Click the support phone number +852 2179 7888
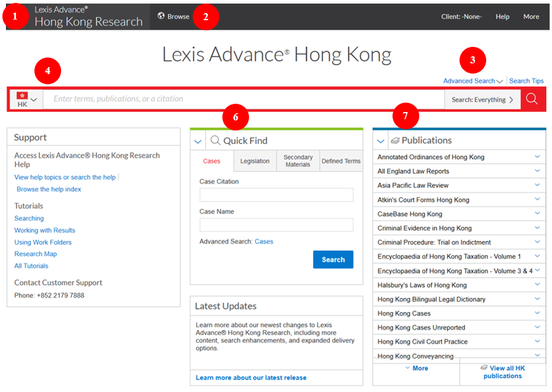This screenshot has height=392, width=552. [x=60, y=295]
